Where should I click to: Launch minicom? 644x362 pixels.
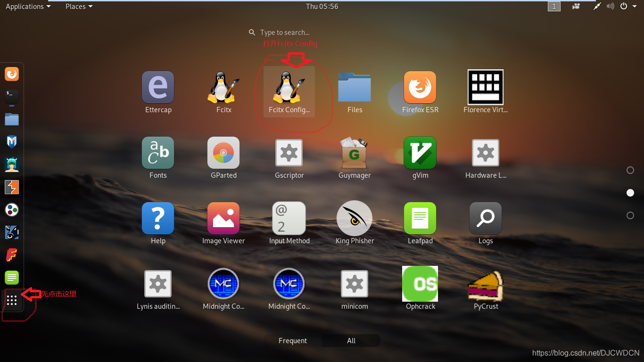coord(355,289)
